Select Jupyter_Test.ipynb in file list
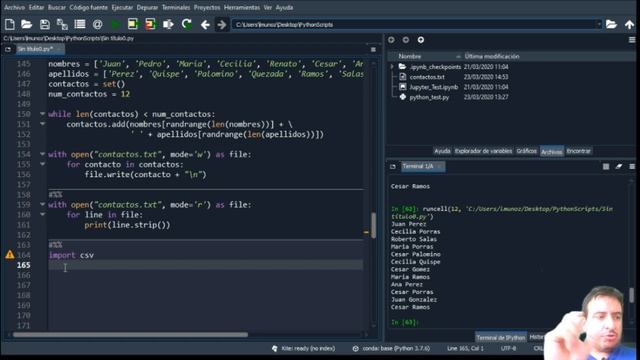This screenshot has width=640, height=360. (434, 87)
